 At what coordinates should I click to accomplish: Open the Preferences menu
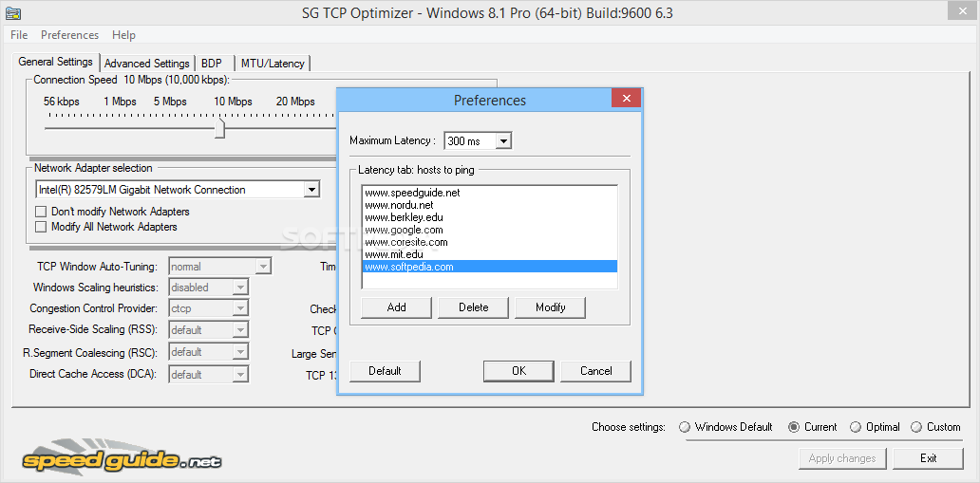click(x=70, y=35)
